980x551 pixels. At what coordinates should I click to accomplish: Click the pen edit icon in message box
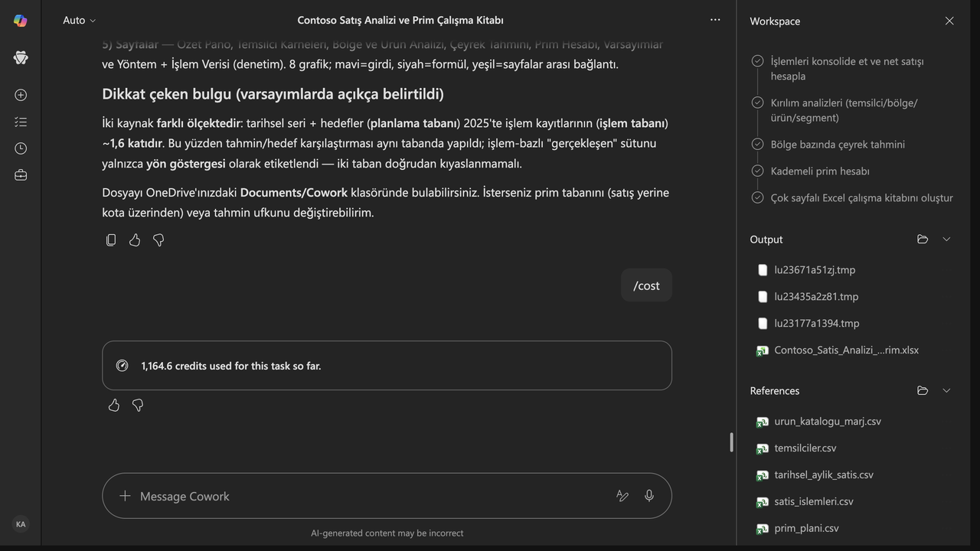pos(622,496)
